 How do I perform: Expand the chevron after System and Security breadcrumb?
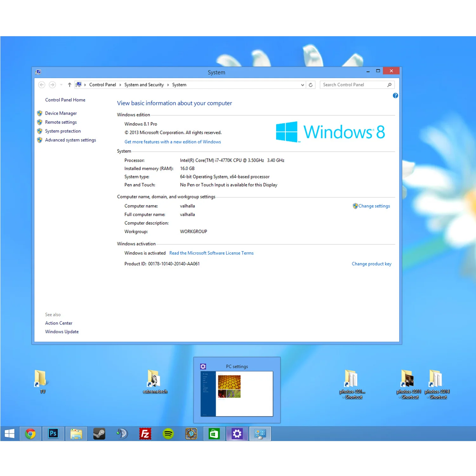pyautogui.click(x=168, y=85)
